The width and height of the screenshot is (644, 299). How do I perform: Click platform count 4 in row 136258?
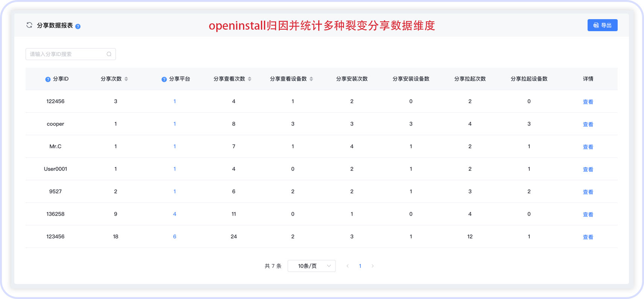coord(175,214)
